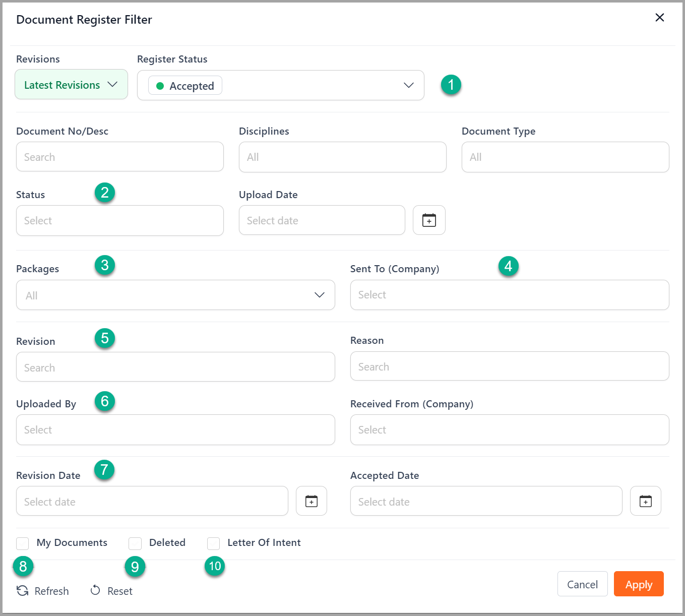685x616 pixels.
Task: Open the Revision Date calendar picker
Action: (311, 501)
